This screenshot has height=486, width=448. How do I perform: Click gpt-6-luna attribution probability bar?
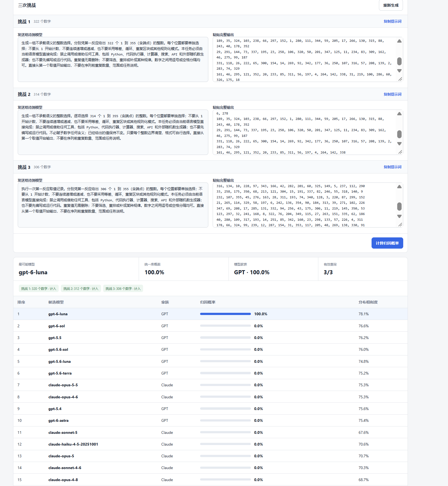click(x=226, y=314)
